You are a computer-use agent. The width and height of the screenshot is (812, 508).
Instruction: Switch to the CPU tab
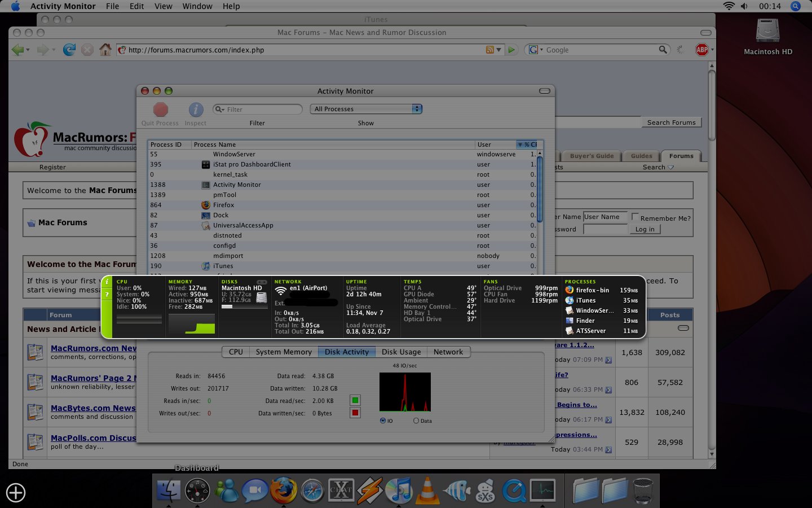pyautogui.click(x=236, y=352)
